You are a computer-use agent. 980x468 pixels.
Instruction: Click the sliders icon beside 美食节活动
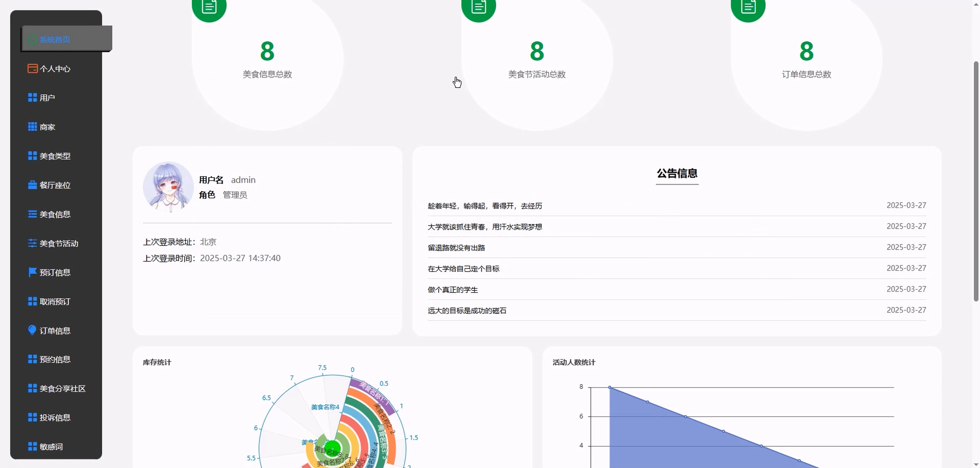pyautogui.click(x=32, y=243)
